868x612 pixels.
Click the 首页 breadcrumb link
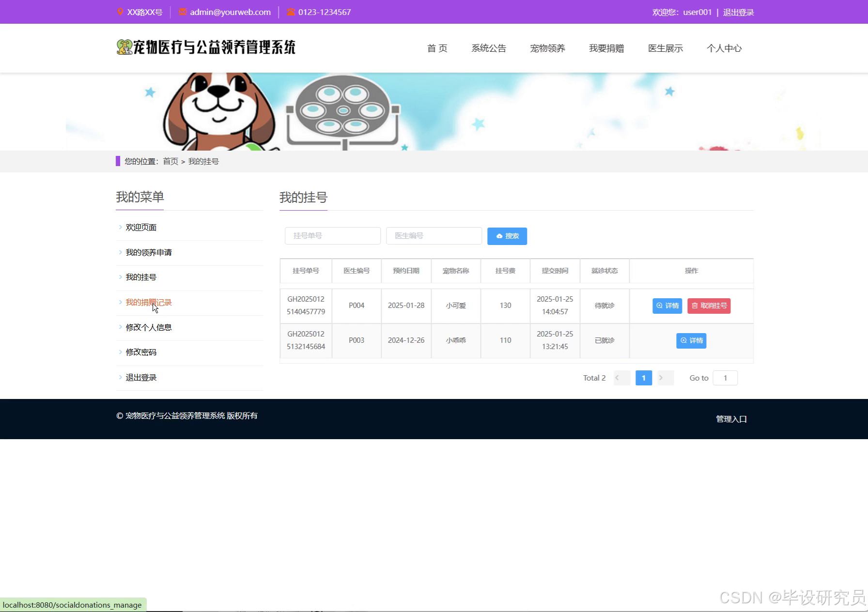click(170, 161)
